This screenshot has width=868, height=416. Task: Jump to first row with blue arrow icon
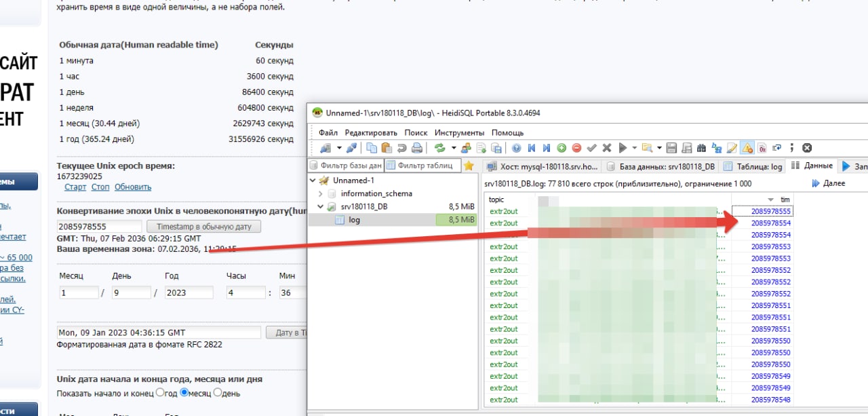tap(531, 147)
